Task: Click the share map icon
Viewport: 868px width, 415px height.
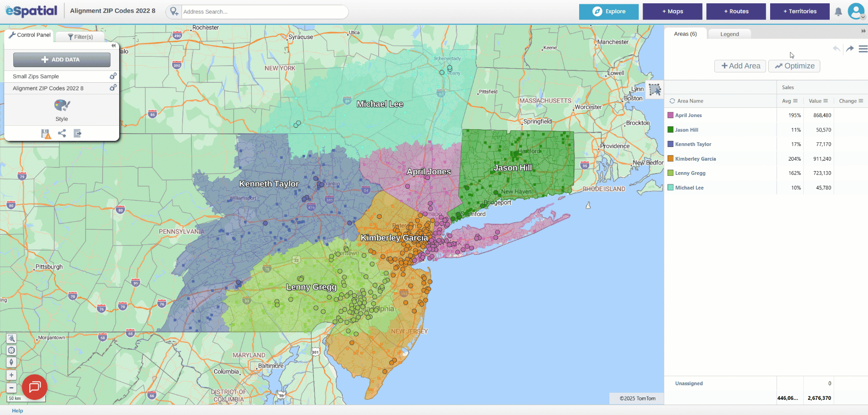Action: pos(62,133)
